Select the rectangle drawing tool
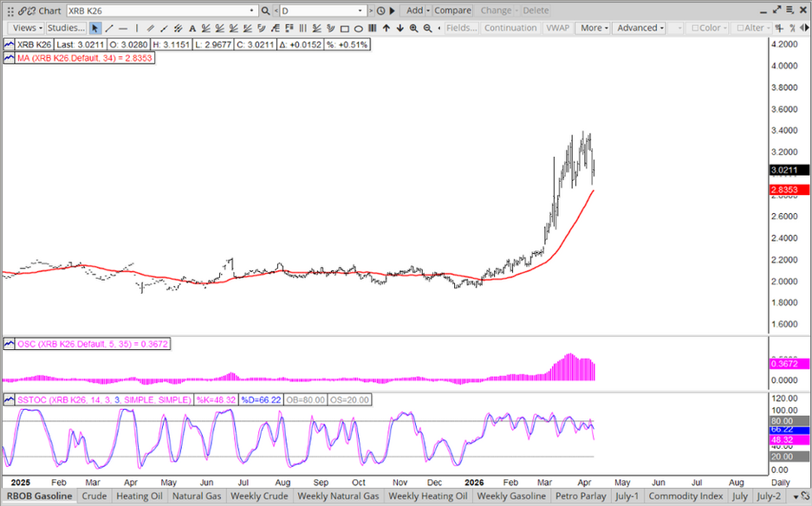812x506 pixels. tap(344, 28)
